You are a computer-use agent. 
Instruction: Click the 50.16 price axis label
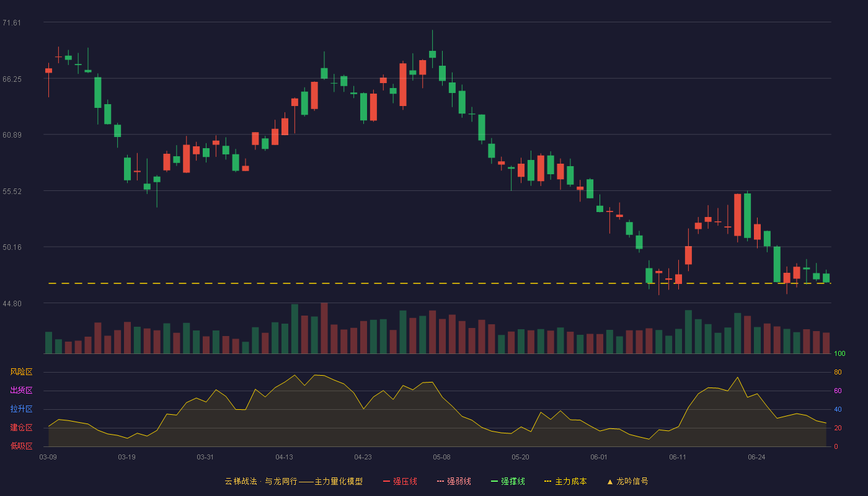[12, 247]
